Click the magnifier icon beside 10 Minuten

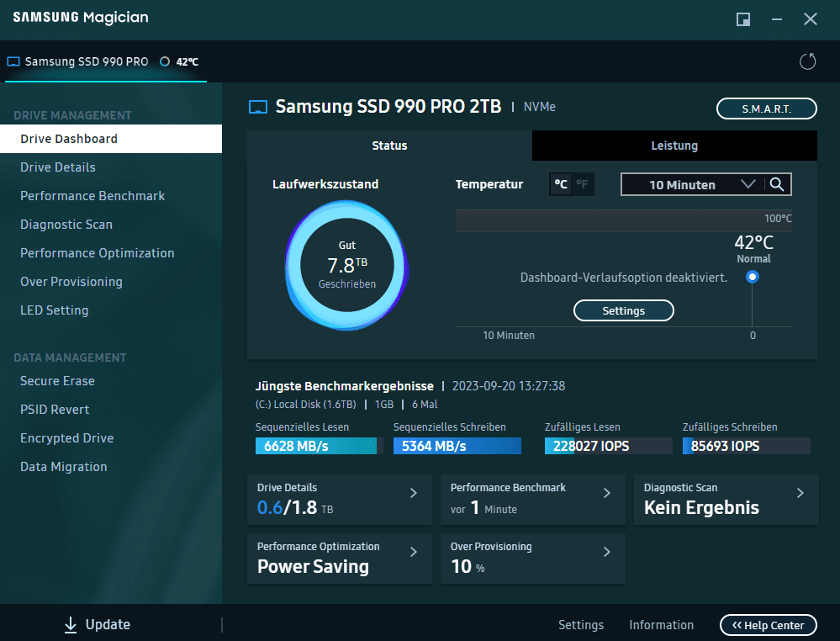click(777, 184)
